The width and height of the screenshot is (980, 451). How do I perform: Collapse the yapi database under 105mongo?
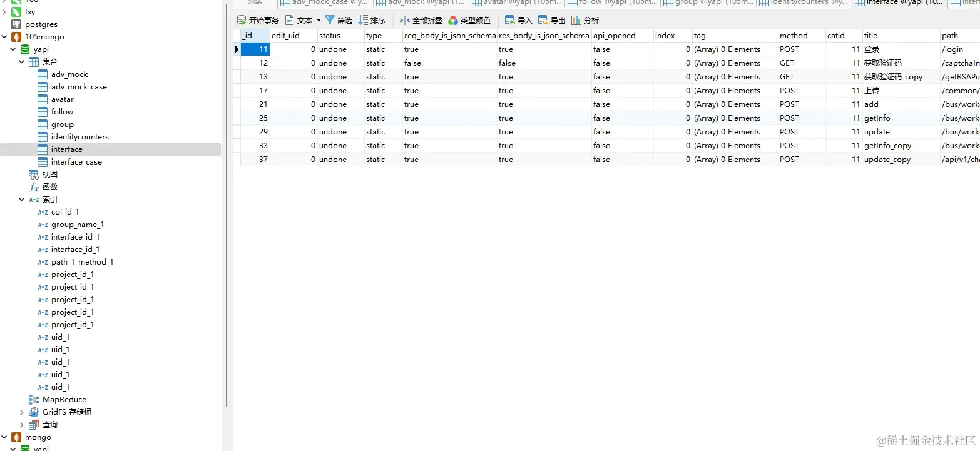[x=13, y=49]
